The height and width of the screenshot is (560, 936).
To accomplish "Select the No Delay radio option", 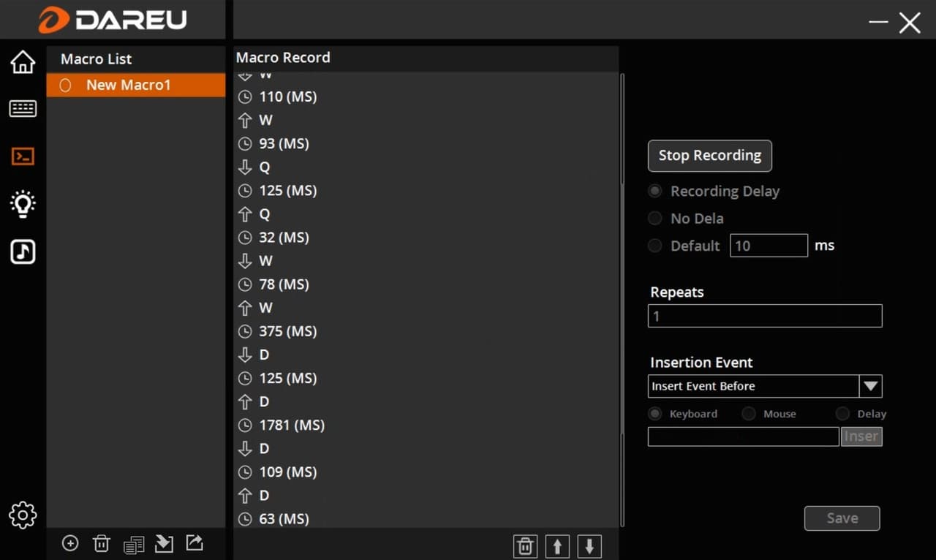I will click(655, 219).
